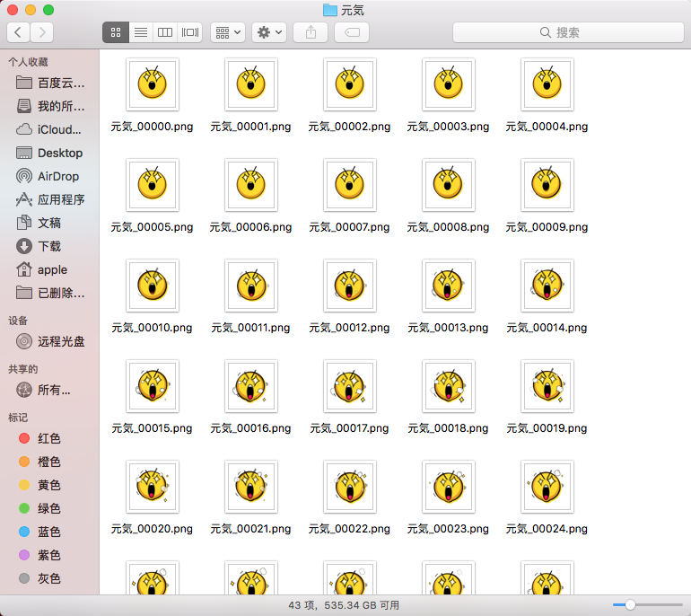Image resolution: width=691 pixels, height=616 pixels.
Task: Open the arrange items dropdown
Action: [228, 32]
